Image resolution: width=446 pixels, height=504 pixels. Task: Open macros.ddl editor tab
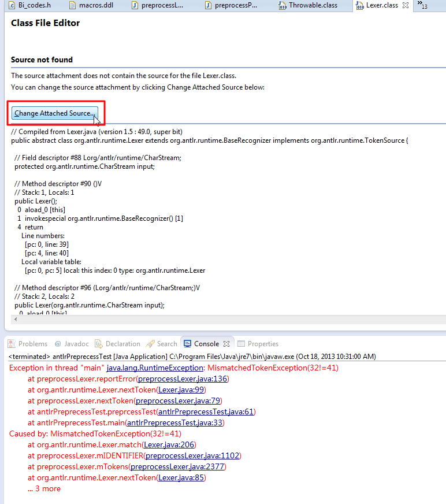tap(92, 5)
